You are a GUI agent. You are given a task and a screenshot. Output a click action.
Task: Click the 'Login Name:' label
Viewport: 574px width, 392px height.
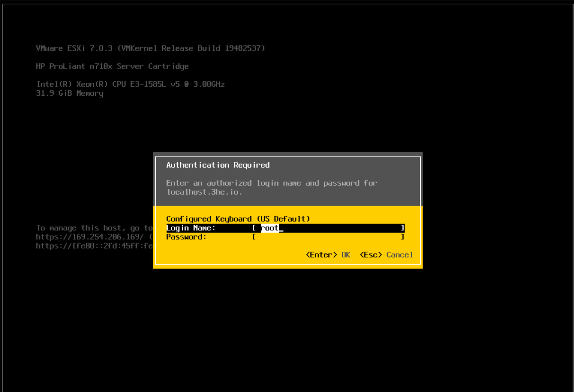[191, 228]
